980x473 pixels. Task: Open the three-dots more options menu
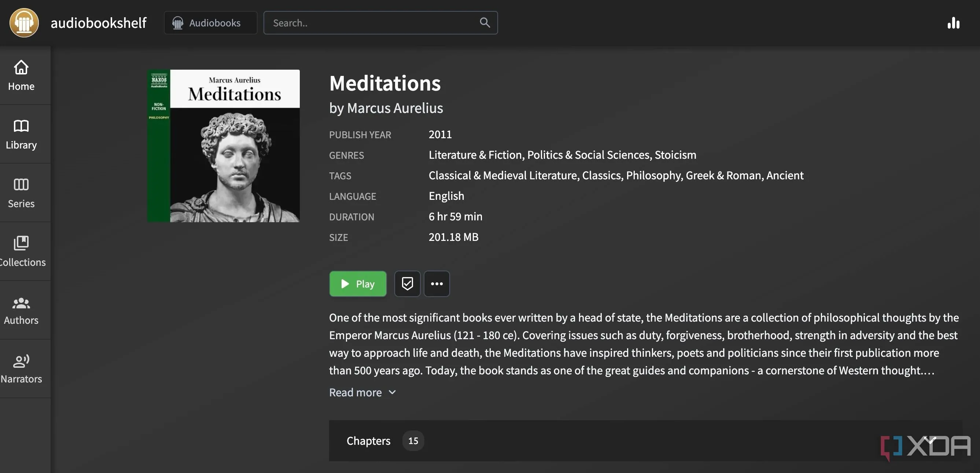point(436,283)
